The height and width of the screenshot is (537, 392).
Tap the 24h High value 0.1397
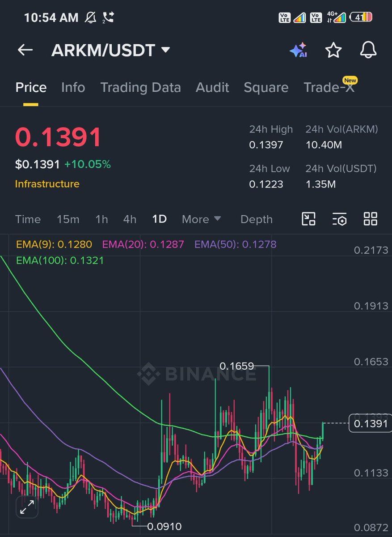coord(266,145)
